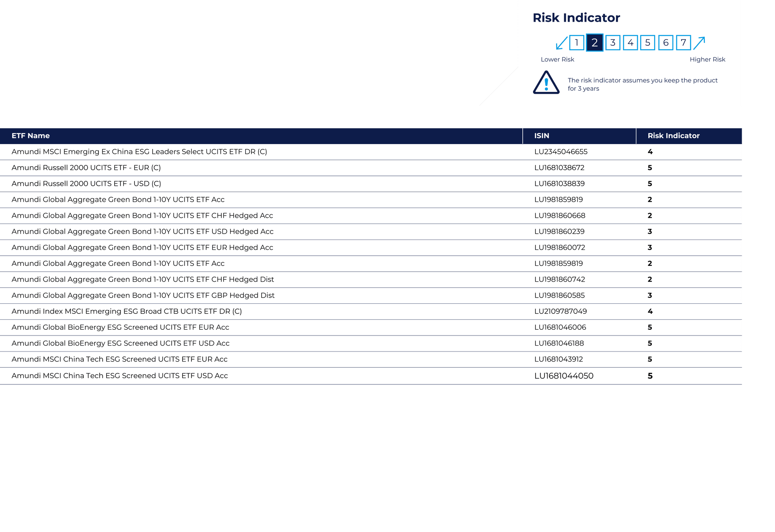Click the Risk Indicator column header
The image size is (775, 532).
(x=673, y=136)
